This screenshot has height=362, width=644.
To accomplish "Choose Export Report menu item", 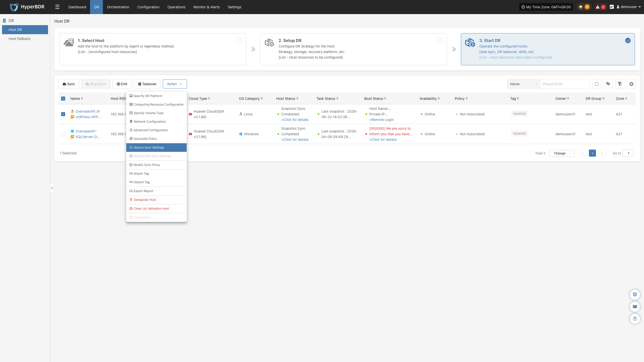I will pyautogui.click(x=156, y=191).
